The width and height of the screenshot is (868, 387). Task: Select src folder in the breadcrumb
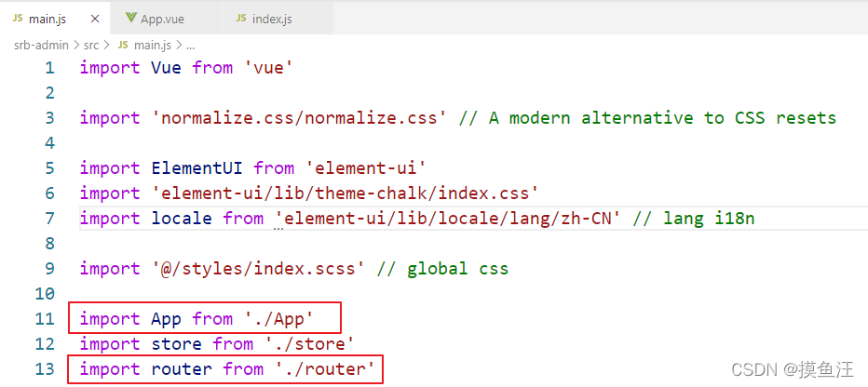(91, 46)
